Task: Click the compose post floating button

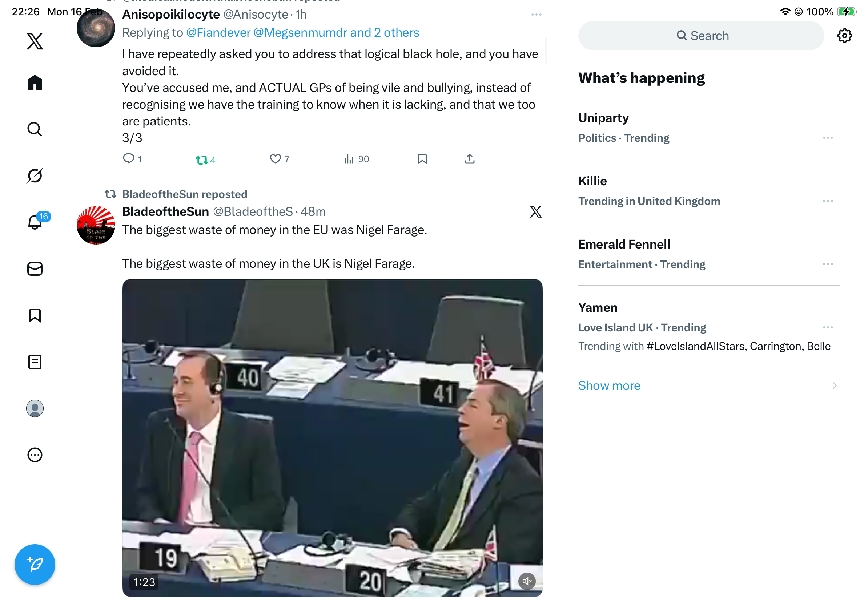Action: click(x=35, y=565)
